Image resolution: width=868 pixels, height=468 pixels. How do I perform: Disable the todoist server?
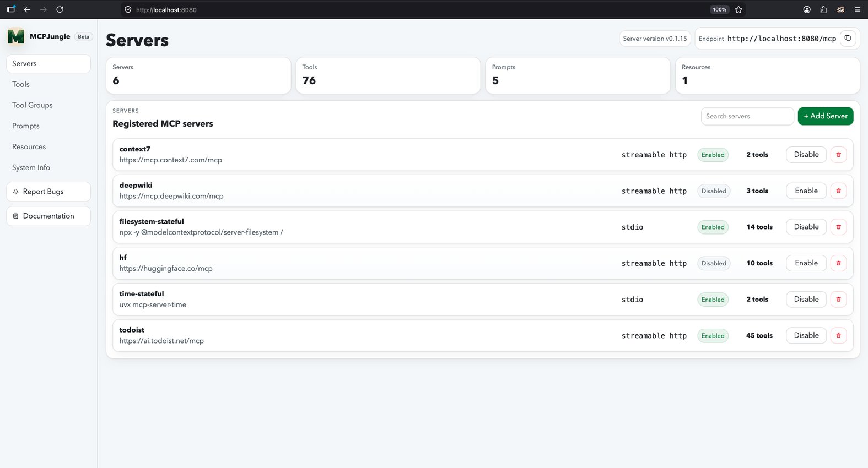[x=806, y=335]
